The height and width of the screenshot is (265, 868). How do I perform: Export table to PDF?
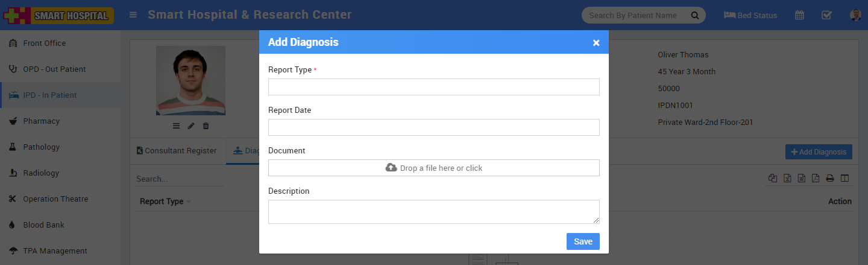pyautogui.click(x=816, y=178)
